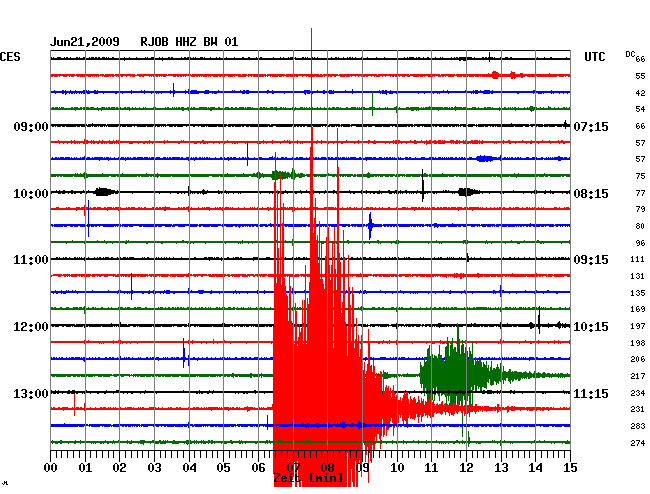This screenshot has width=650, height=494.
Task: Click the "13" minute axis label
Action: [x=501, y=468]
